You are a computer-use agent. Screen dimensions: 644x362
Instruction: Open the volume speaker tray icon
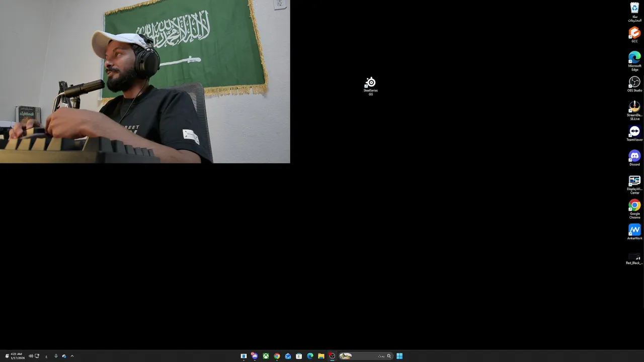pos(31,356)
